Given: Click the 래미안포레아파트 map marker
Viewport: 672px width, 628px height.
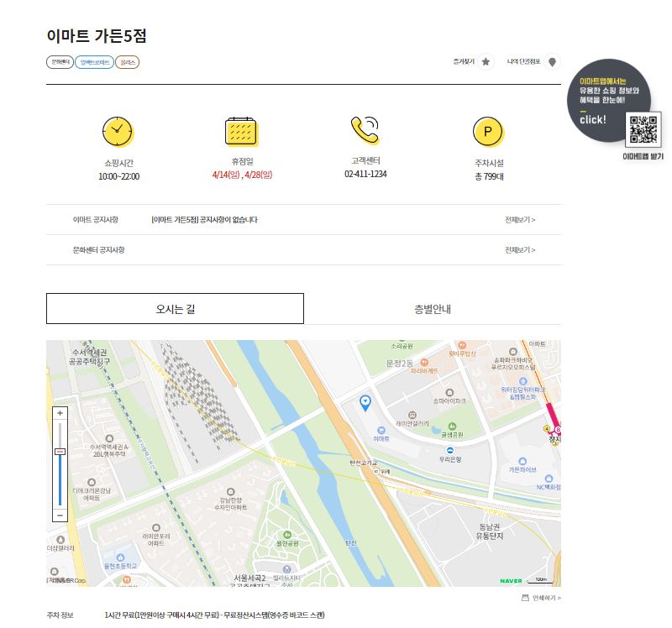Looking at the screenshot, I should (156, 528).
